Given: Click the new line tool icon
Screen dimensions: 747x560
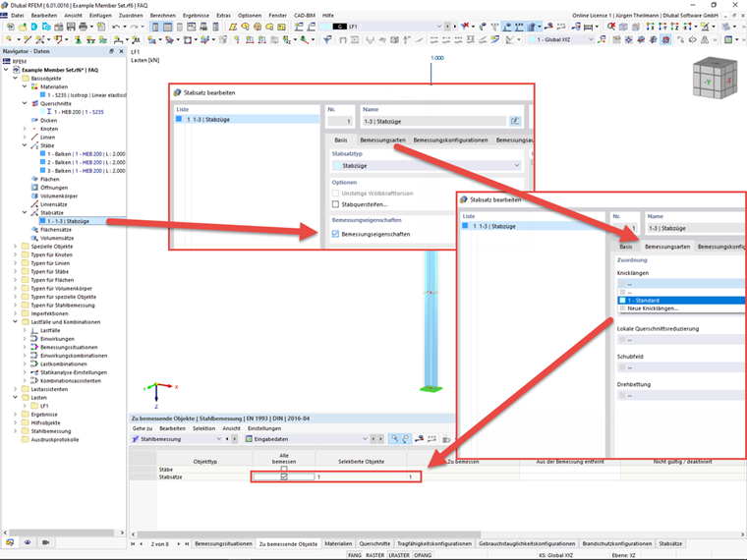Looking at the screenshot, I should point(28,39).
